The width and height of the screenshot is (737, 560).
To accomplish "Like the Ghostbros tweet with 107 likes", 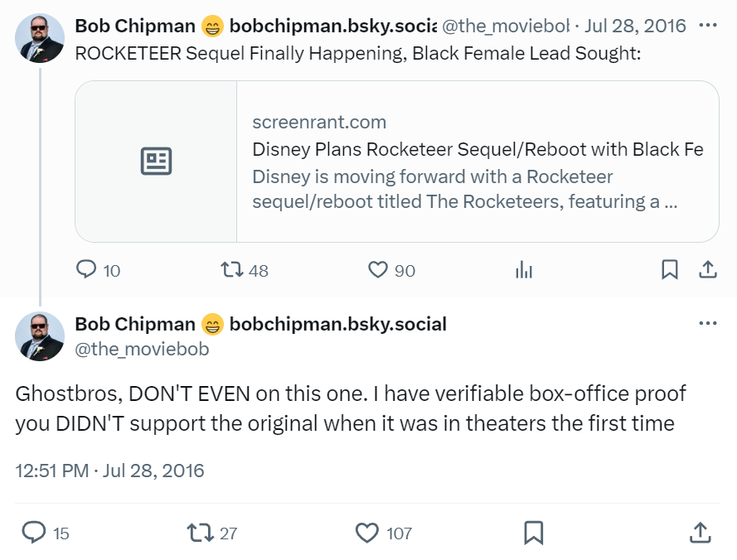I will pyautogui.click(x=367, y=533).
